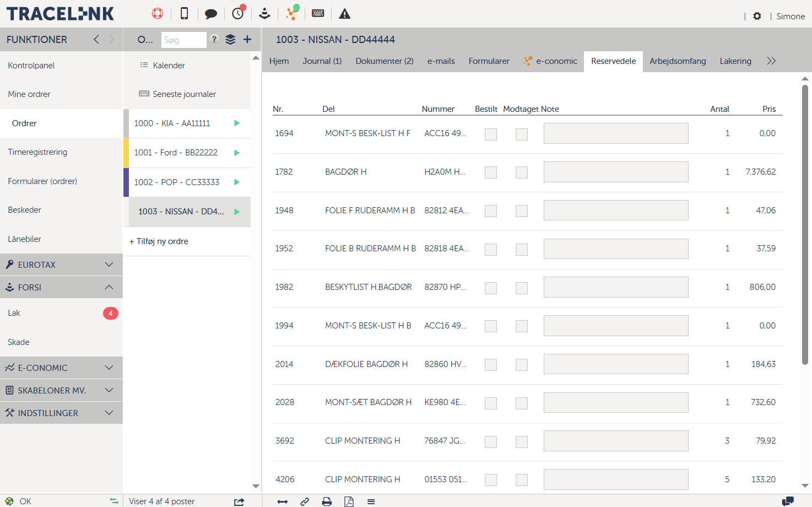Switch to the Arbejdsomfang tab
812x507 pixels.
[678, 61]
